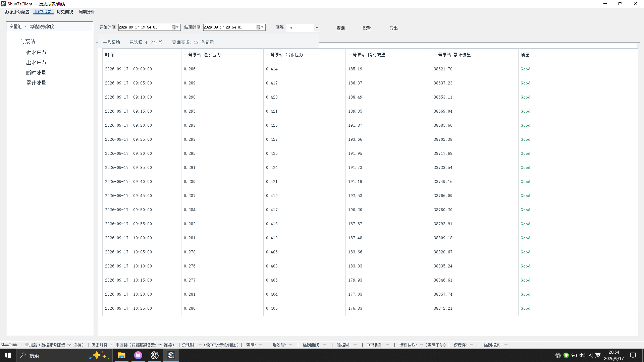The height and width of the screenshot is (362, 644).
Task: Open the notification center icon
Action: click(x=633, y=355)
